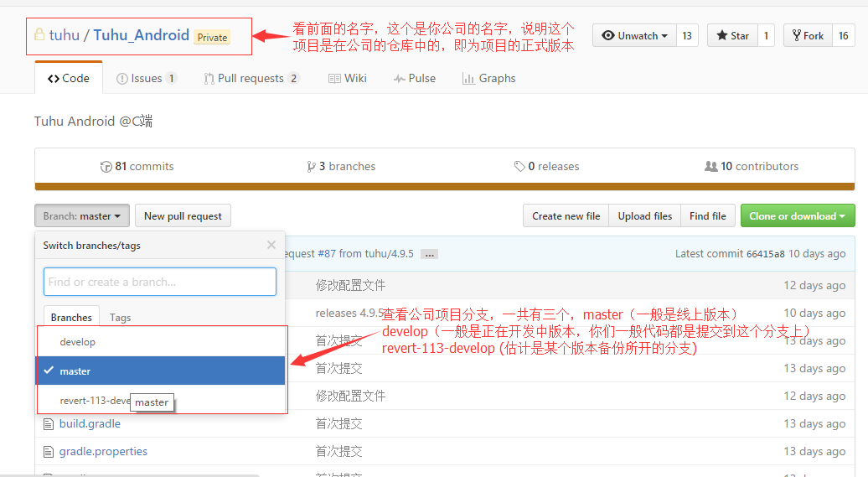Click Create new file button

click(566, 215)
